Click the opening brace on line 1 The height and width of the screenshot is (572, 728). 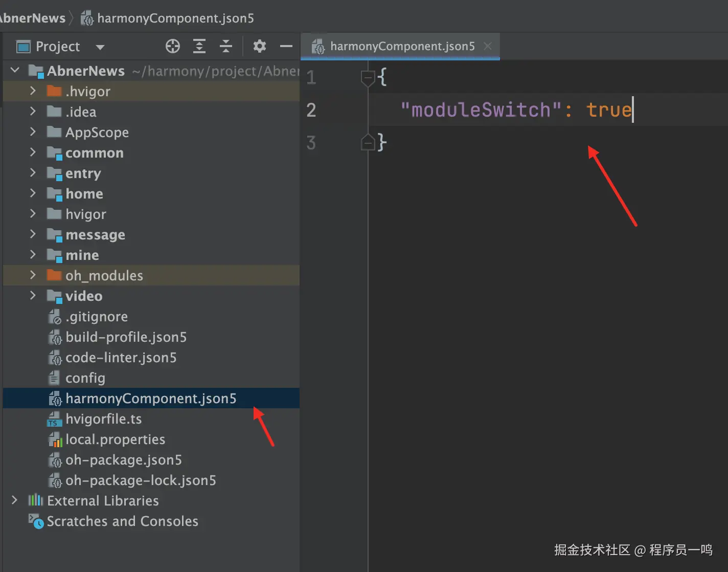[x=382, y=77]
